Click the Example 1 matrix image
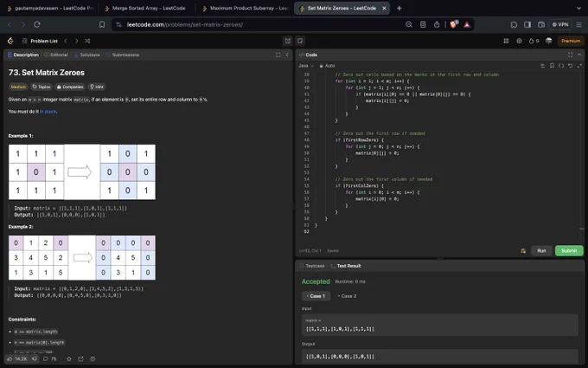Viewport: 588px width, 368px height. 82,172
